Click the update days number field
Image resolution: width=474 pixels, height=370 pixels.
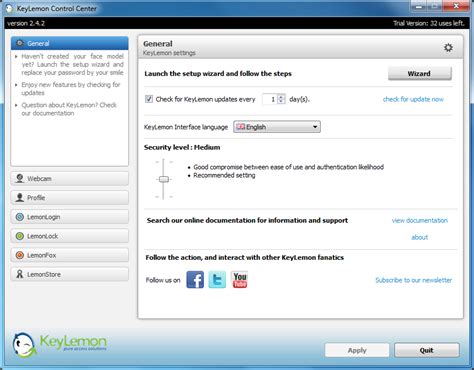point(270,99)
